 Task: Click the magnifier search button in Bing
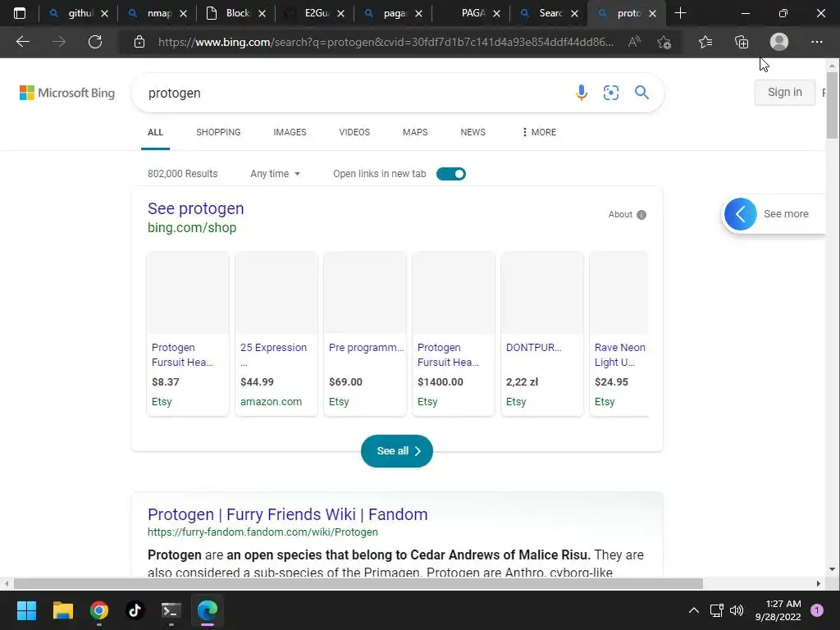[641, 93]
